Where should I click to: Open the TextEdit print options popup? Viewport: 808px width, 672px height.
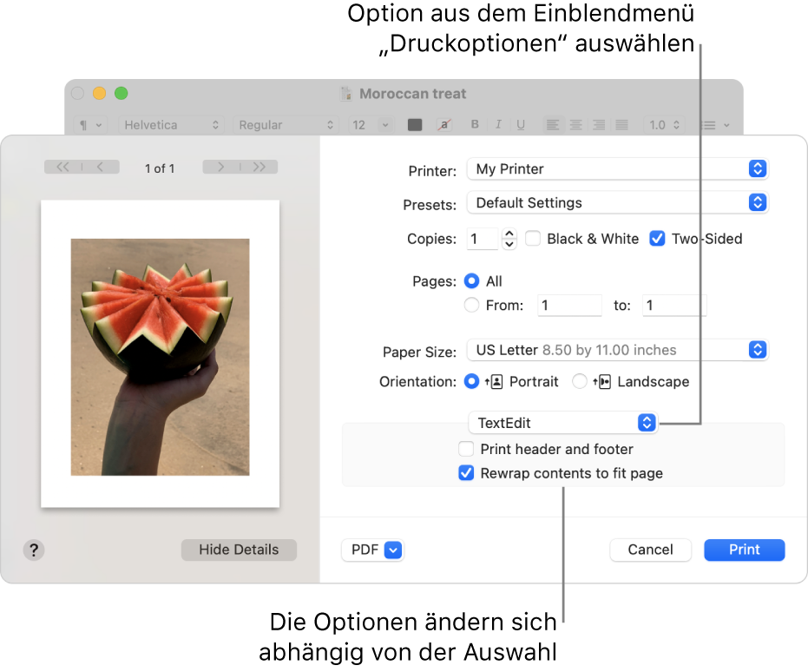tap(562, 423)
